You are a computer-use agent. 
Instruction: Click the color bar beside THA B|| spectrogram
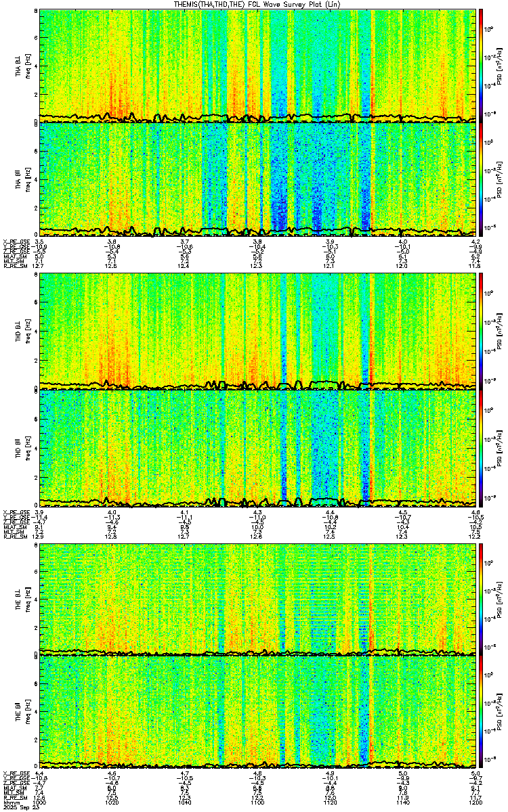point(482,179)
